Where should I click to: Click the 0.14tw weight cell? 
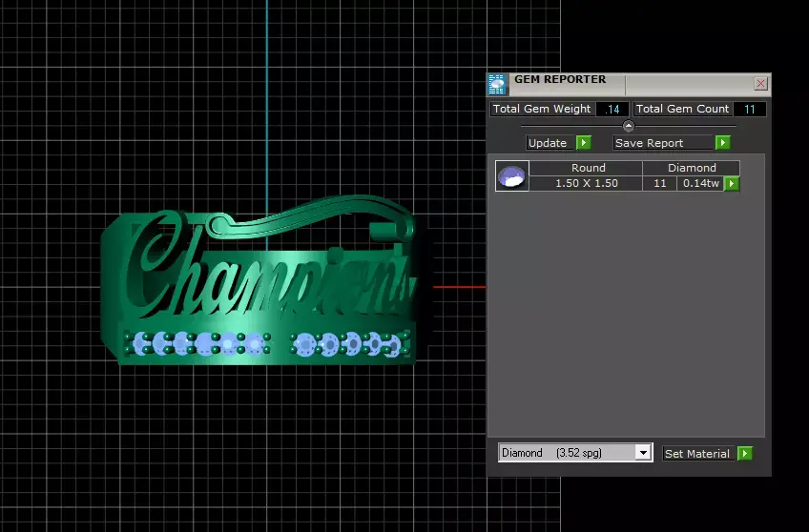(700, 183)
